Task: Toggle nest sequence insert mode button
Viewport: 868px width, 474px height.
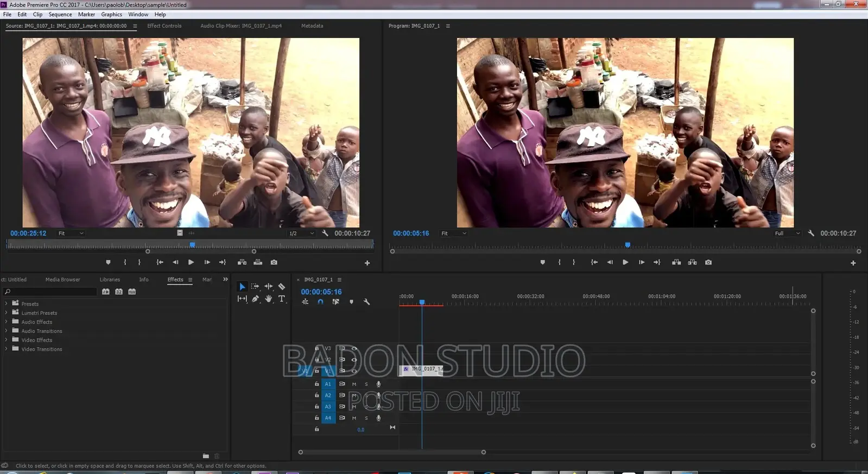Action: coord(305,302)
